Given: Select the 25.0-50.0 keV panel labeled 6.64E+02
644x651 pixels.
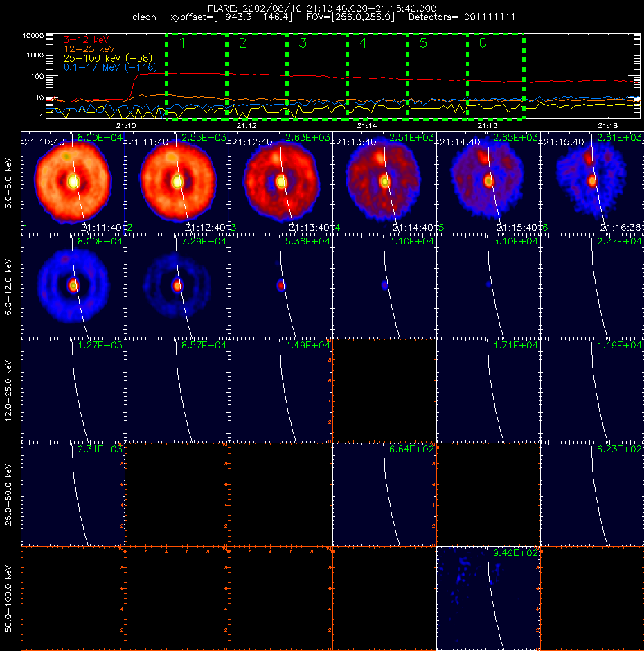Looking at the screenshot, I should tap(384, 494).
